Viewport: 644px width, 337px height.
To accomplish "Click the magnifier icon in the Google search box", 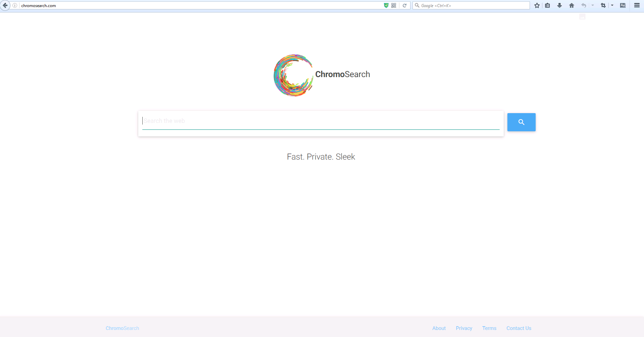I will tap(417, 5).
